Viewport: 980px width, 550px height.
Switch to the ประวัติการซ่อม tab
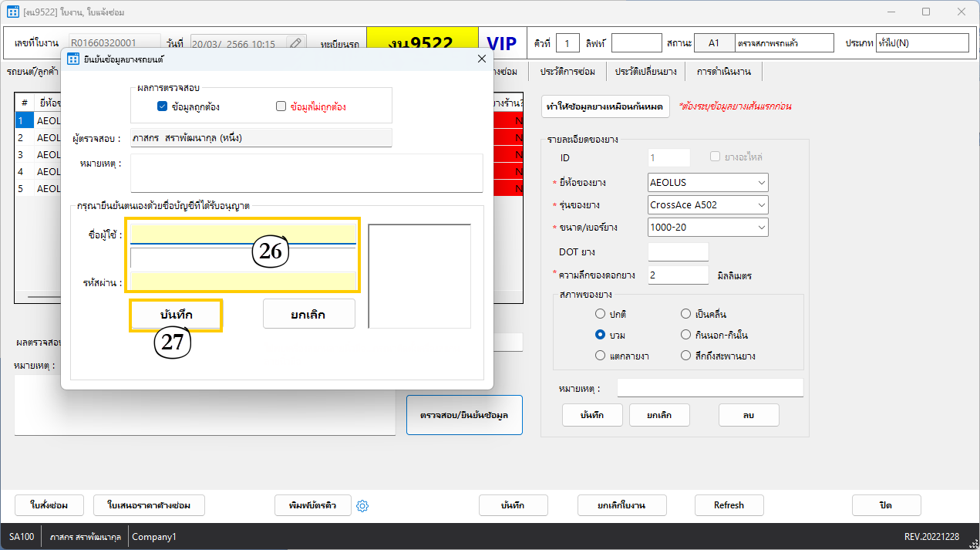click(567, 72)
